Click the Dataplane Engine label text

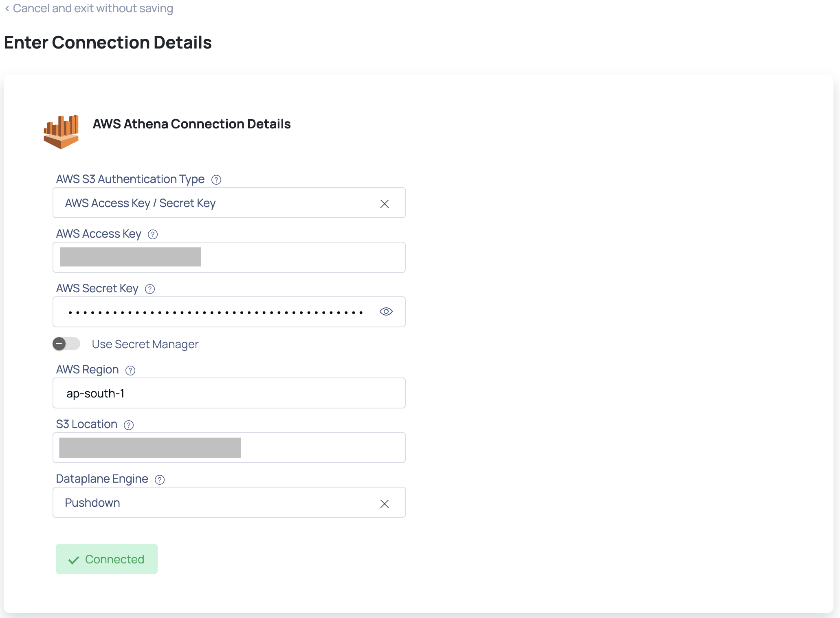click(102, 479)
